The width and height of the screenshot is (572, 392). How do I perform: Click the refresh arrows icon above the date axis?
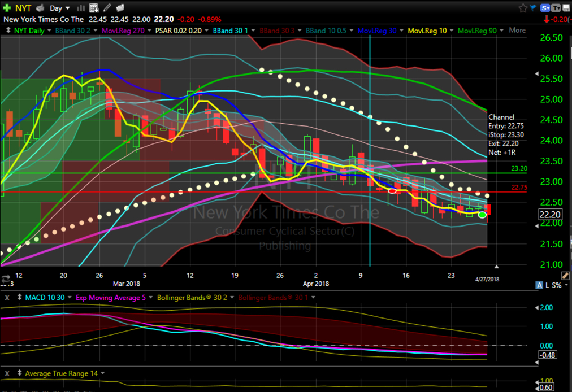5,279
